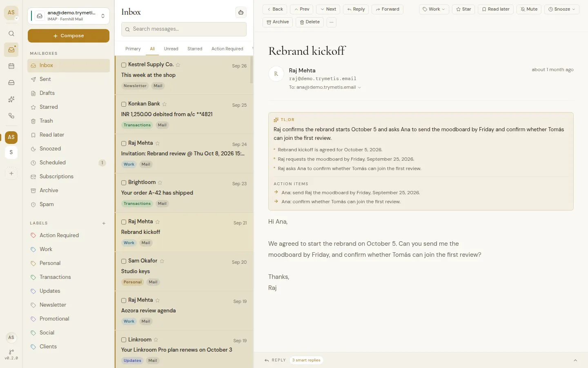Delete the open email

(x=310, y=22)
